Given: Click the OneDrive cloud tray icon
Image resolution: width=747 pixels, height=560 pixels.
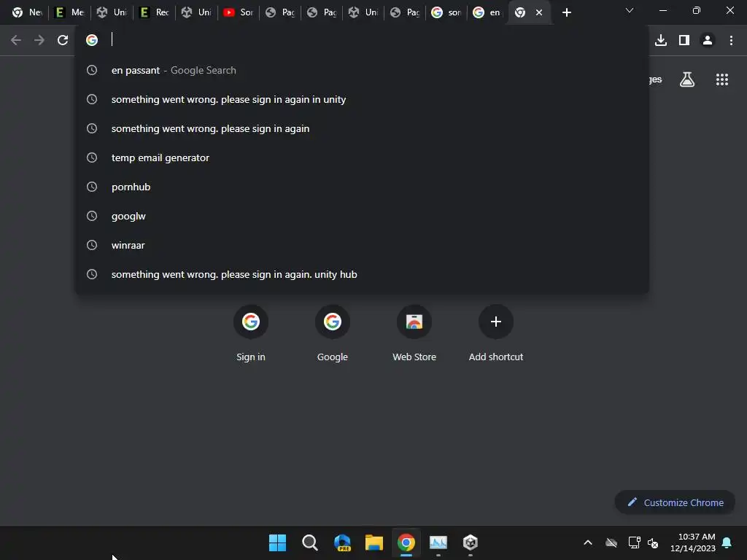Looking at the screenshot, I should tap(611, 542).
